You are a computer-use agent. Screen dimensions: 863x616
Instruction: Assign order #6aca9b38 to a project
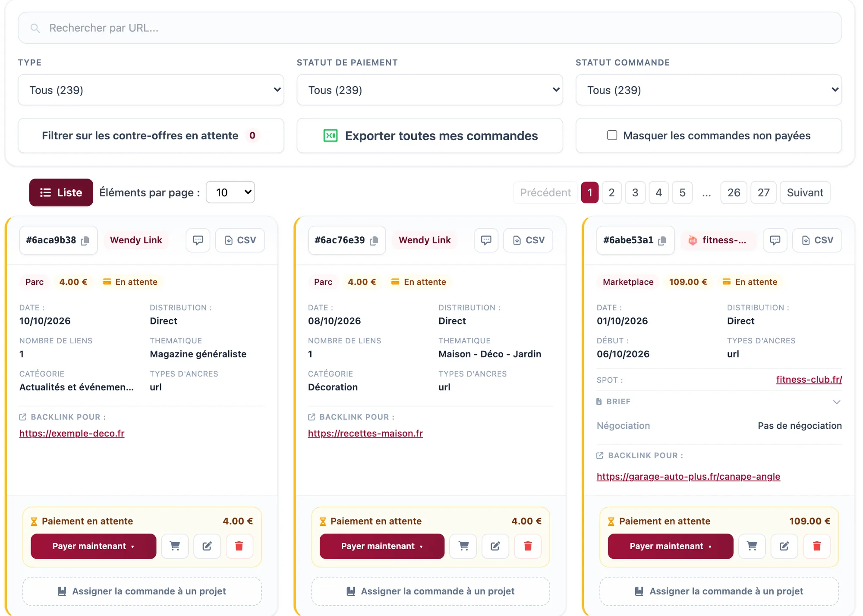142,591
